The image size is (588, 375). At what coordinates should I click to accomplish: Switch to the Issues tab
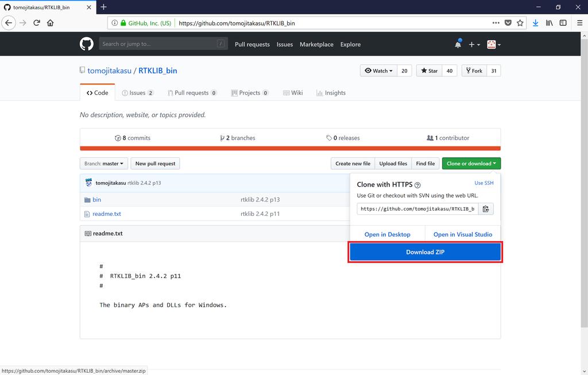click(x=138, y=92)
